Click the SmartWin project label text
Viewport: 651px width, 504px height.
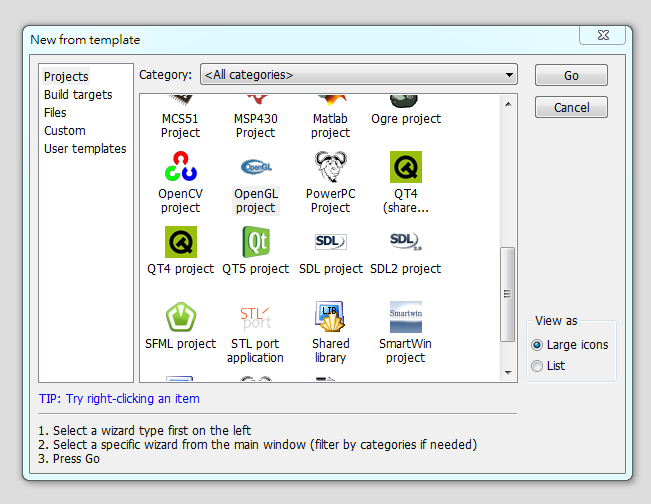coord(405,351)
